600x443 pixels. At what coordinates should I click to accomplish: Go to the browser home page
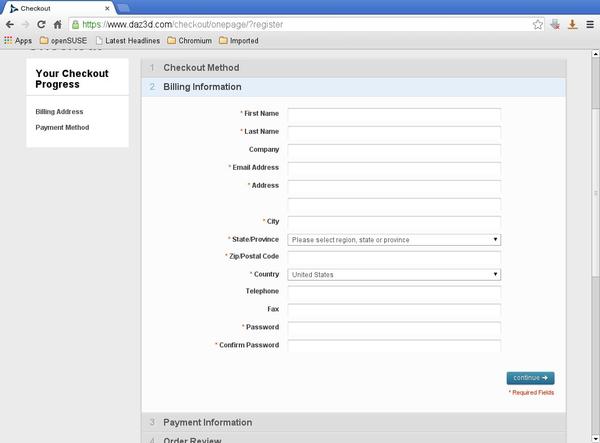pos(58,24)
